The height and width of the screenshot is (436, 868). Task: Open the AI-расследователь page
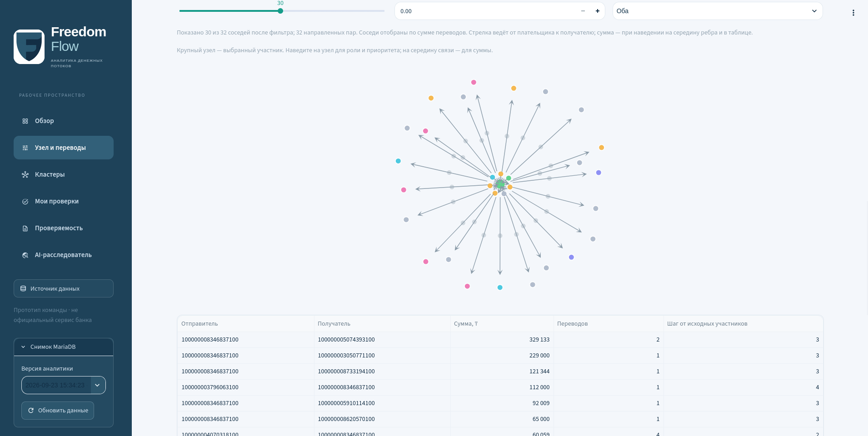coord(64,255)
